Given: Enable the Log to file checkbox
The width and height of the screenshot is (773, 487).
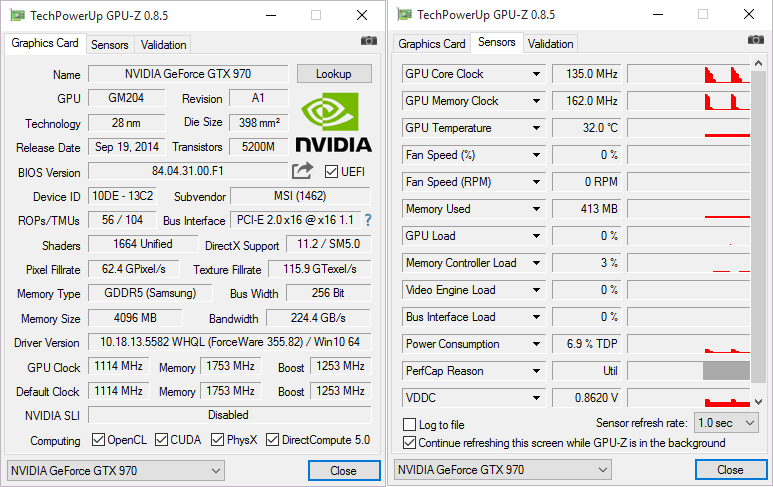Looking at the screenshot, I should [x=409, y=424].
